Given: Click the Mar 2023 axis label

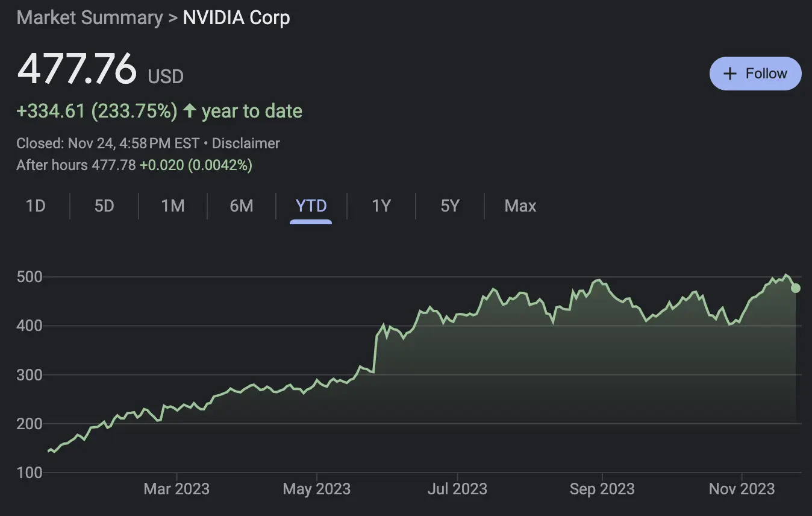Looking at the screenshot, I should coord(176,489).
